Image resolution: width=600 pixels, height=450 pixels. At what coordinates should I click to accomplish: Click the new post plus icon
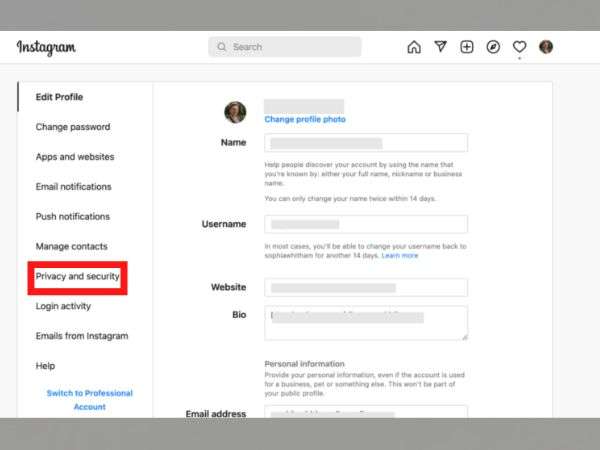(x=466, y=47)
